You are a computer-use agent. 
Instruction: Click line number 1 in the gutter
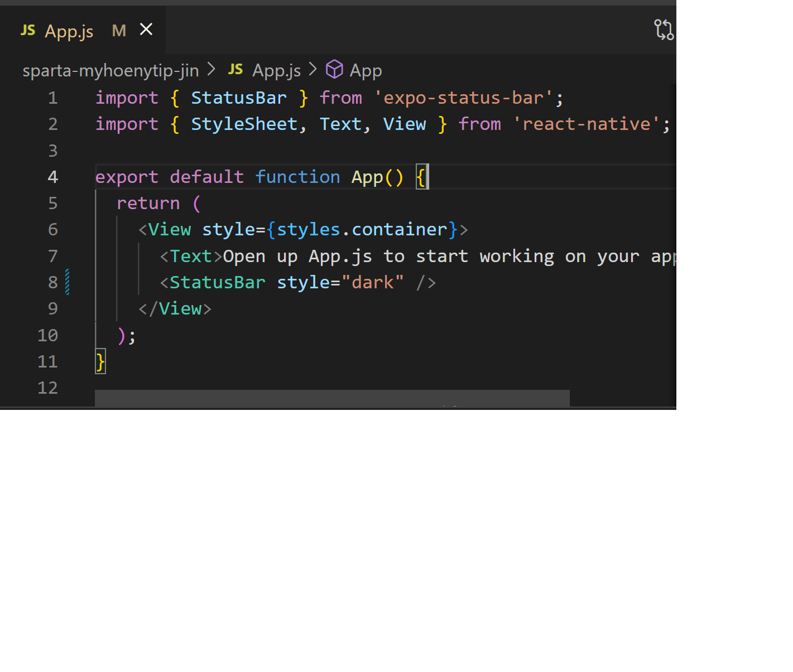pyautogui.click(x=53, y=98)
